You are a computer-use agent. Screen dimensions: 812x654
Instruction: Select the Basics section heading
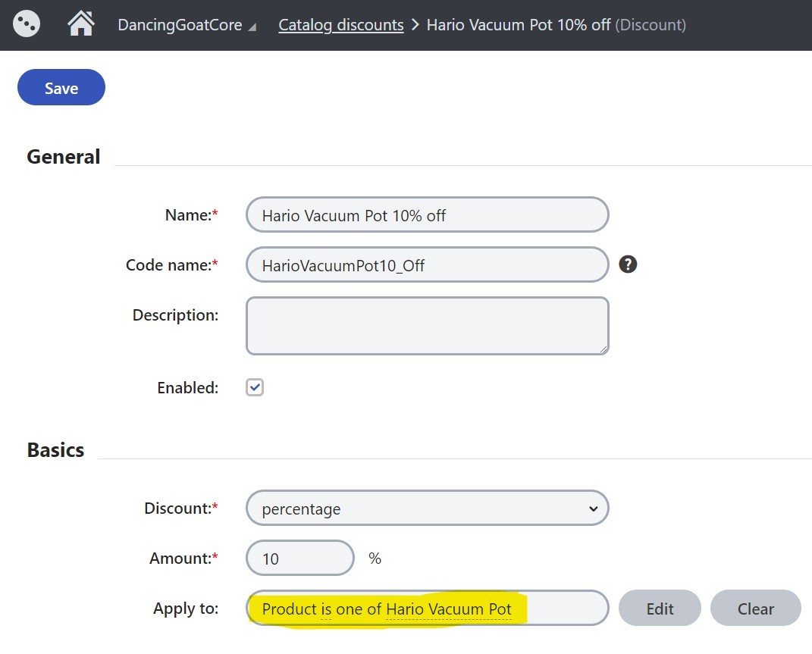[55, 450]
